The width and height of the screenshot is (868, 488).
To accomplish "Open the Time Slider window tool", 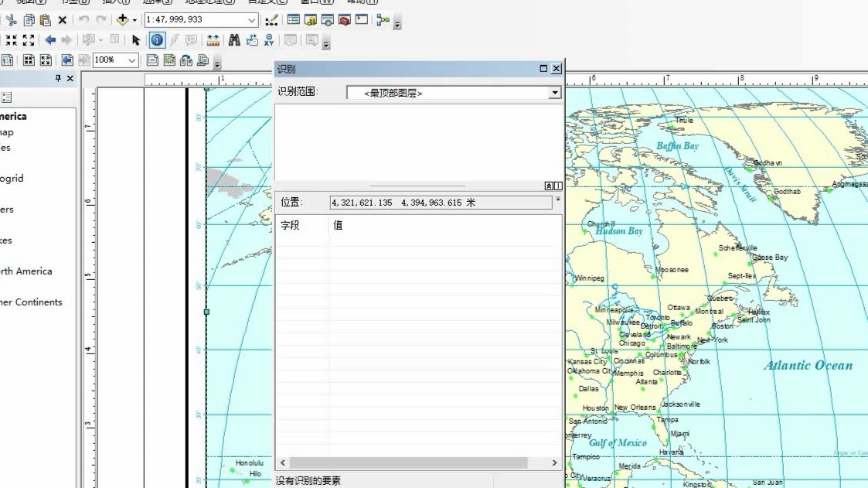I will 291,41.
